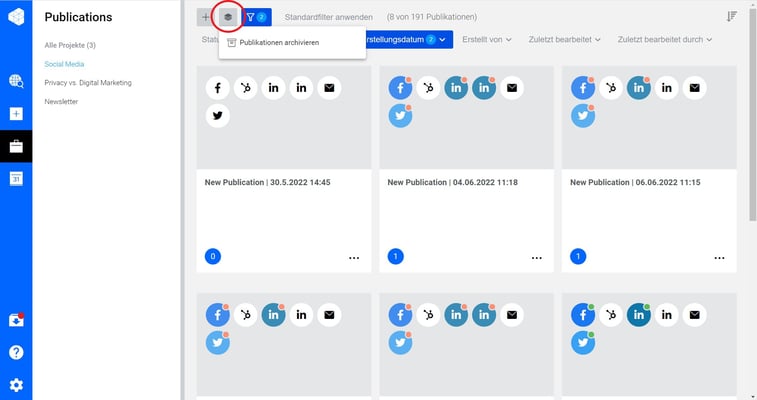The width and height of the screenshot is (757, 400).
Task: Click Facebook icon in 06.06.2022 11:15 card
Action: [583, 88]
